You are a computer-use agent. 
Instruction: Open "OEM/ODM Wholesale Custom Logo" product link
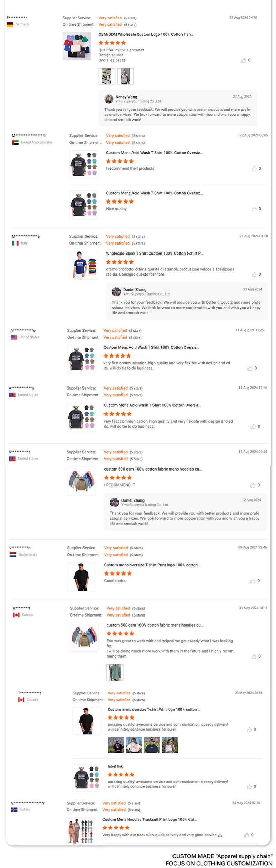[146, 34]
